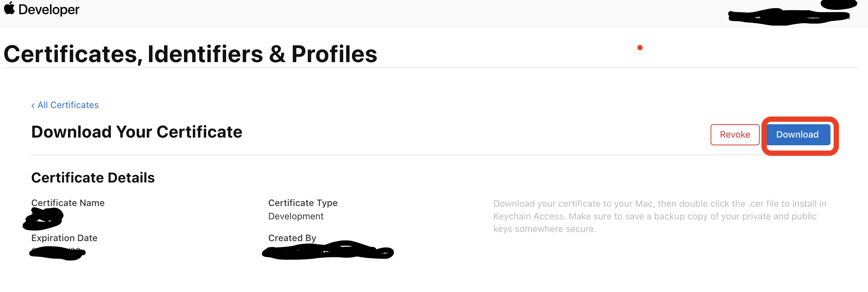Click the Apple logo icon
Image resolution: width=868 pixels, height=292 pixels.
point(9,8)
